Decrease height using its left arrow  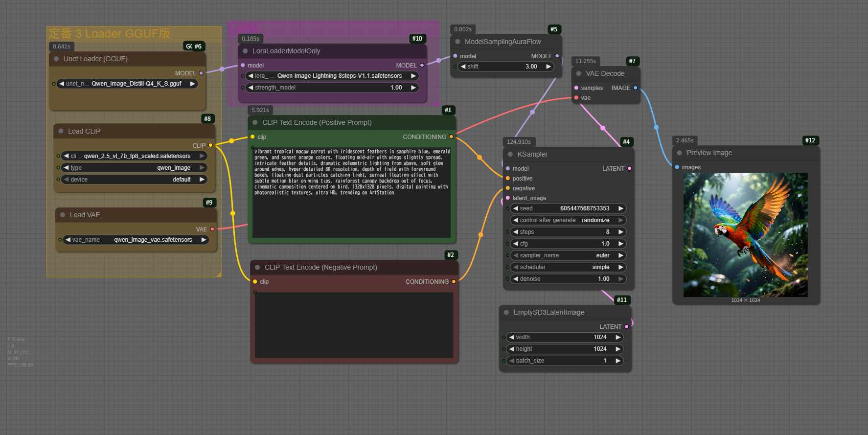tap(512, 349)
